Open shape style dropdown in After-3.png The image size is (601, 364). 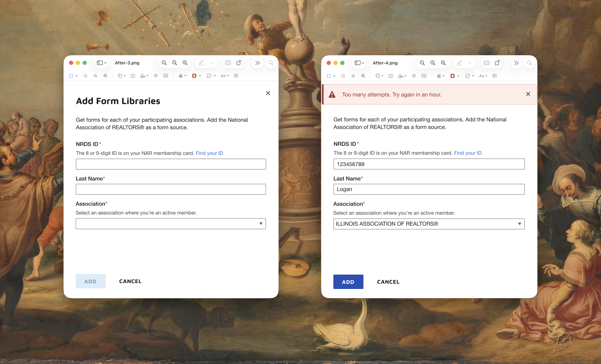click(182, 76)
